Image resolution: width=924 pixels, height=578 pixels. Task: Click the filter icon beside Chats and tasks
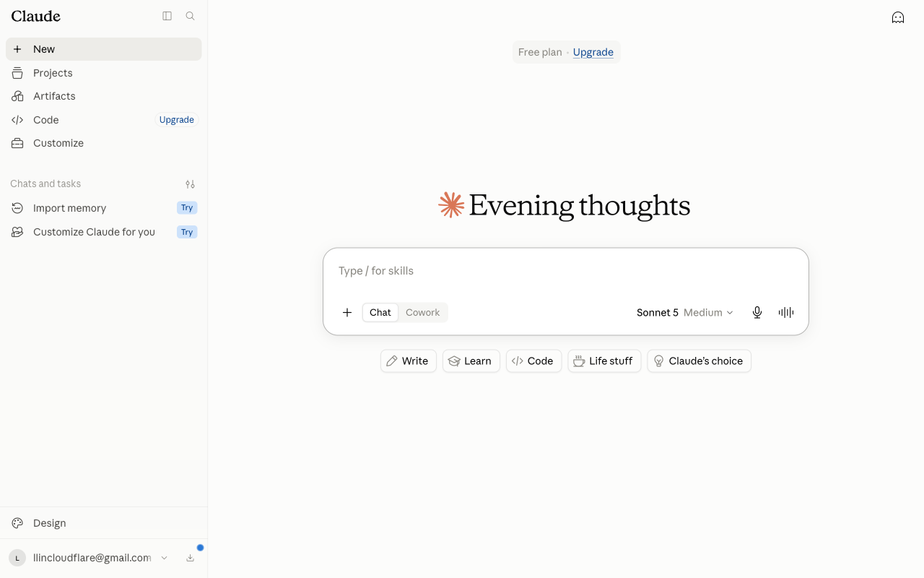coord(190,184)
